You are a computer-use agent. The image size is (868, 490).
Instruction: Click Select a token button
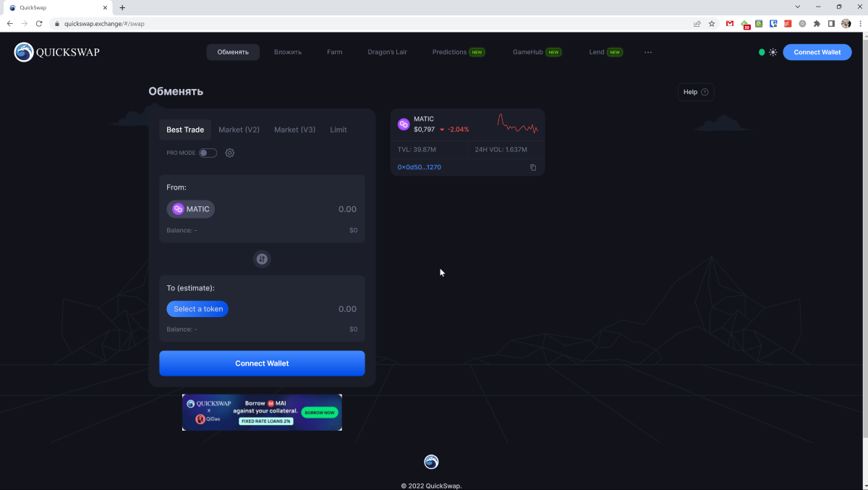tap(197, 309)
